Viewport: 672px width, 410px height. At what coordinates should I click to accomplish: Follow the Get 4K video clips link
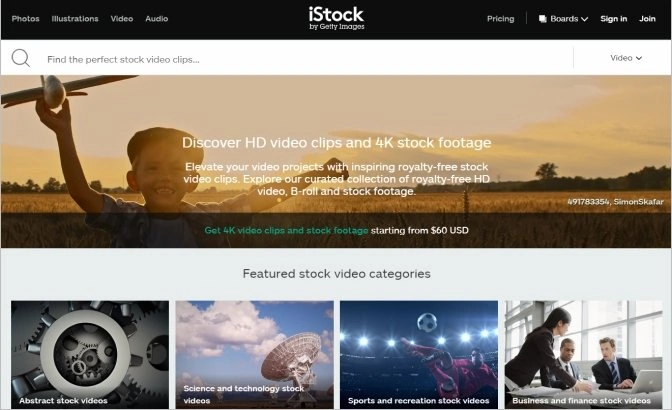click(x=286, y=230)
